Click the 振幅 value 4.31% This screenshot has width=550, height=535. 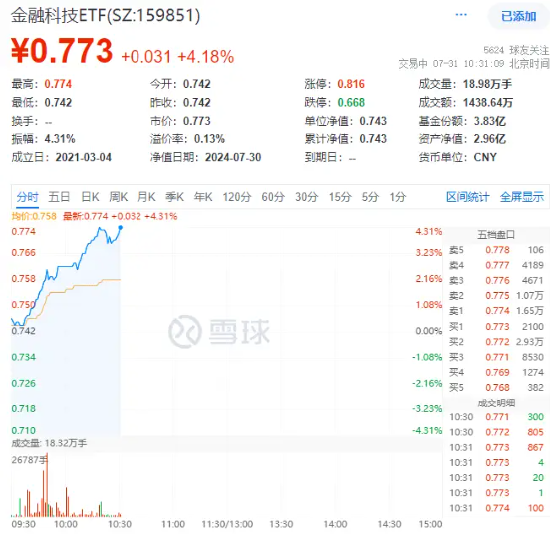coord(60,139)
